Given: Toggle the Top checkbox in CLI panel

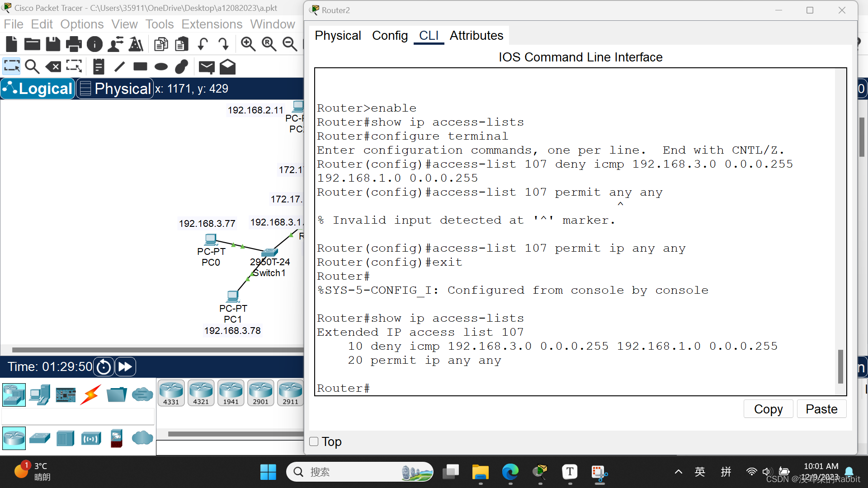Looking at the screenshot, I should tap(314, 441).
